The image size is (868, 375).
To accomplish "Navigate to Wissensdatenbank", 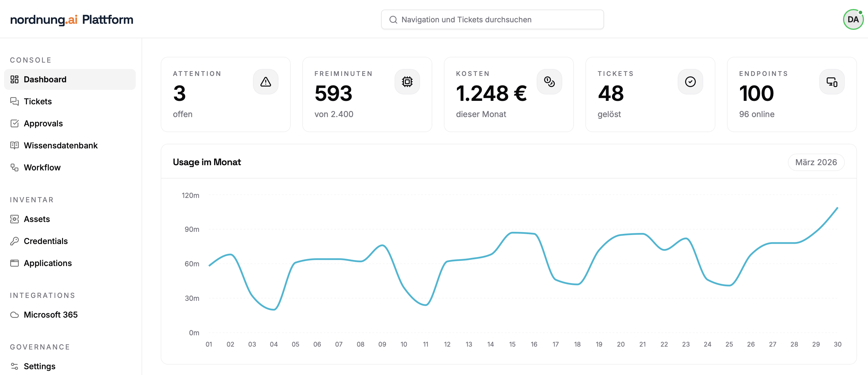I will 70,145.
